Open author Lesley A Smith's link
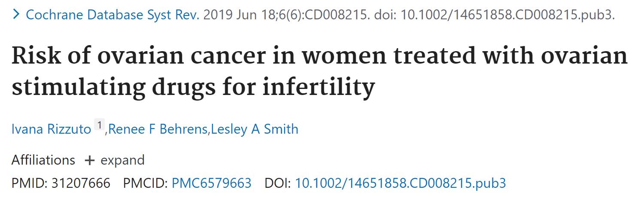This screenshot has height=208, width=644. [x=254, y=129]
